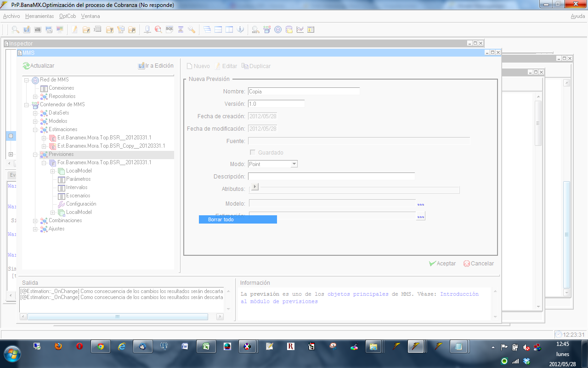Click the hourglass icon in the toolbar
The image size is (588, 368).
tap(181, 29)
